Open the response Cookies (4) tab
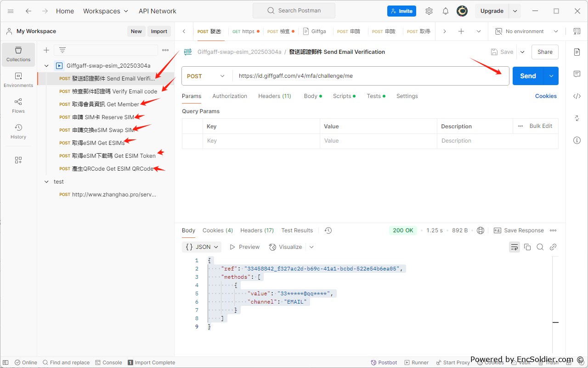588x368 pixels. (x=218, y=230)
